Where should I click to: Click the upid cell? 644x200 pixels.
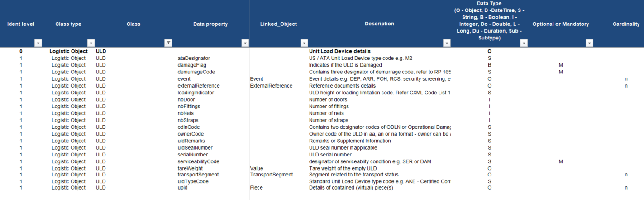coord(182,188)
